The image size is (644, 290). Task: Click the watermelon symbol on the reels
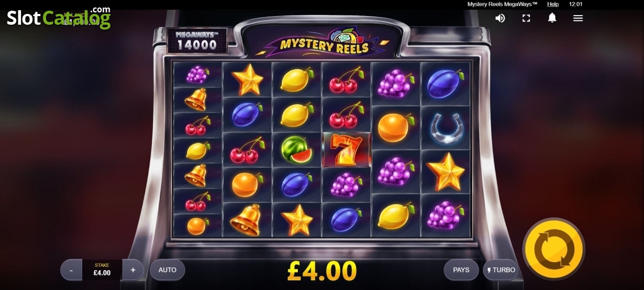click(297, 149)
